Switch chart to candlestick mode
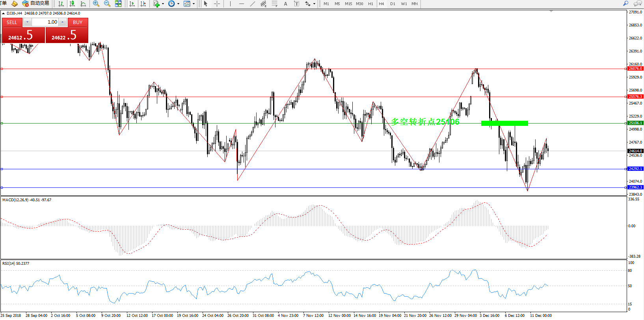Screen dimensions: 644x320 pyautogui.click(x=72, y=4)
